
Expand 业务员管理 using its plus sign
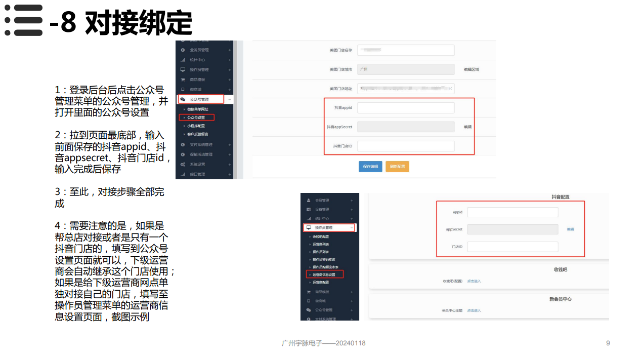click(229, 50)
